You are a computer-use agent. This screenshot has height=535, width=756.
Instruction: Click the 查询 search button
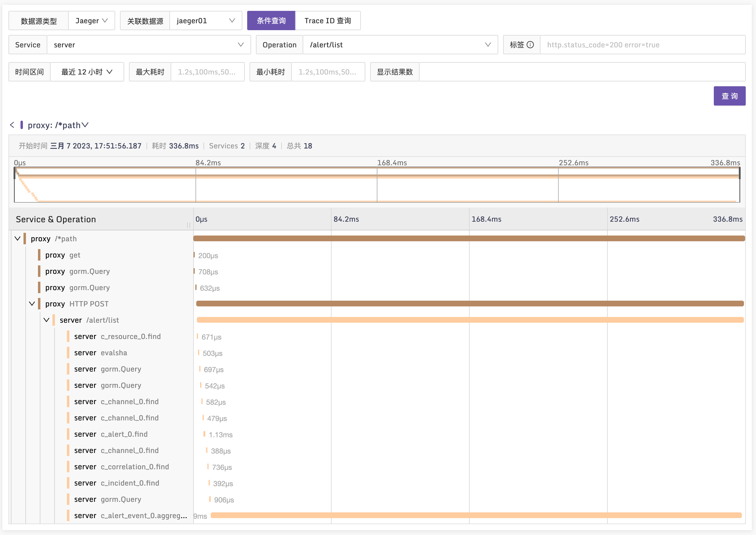point(729,96)
